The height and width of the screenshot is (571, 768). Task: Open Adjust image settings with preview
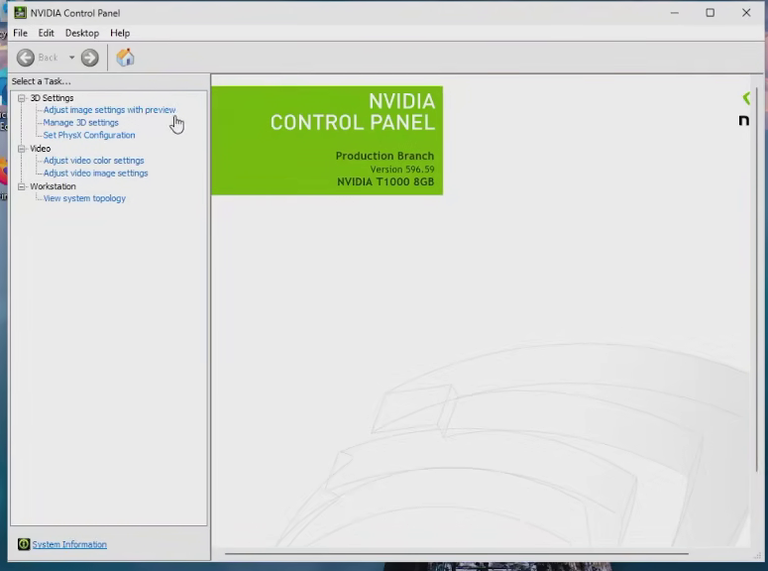(x=109, y=110)
